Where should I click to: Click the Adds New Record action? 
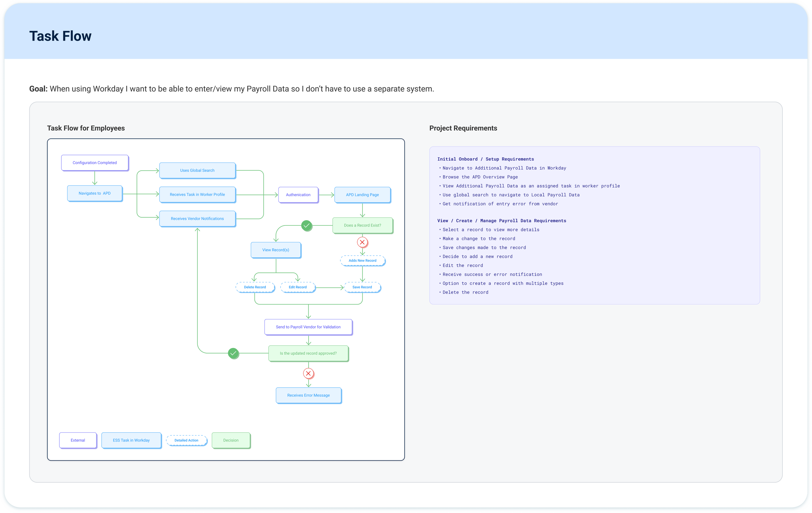pos(362,260)
